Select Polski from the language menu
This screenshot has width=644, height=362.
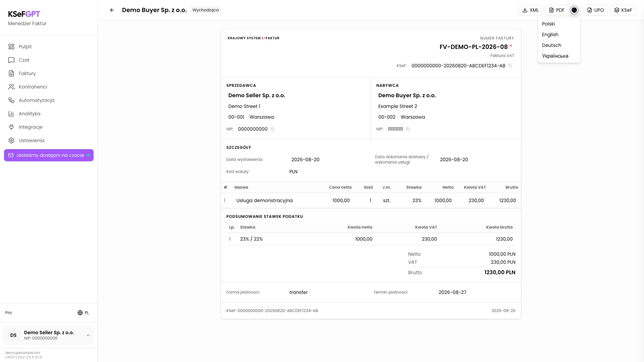tap(559, 24)
